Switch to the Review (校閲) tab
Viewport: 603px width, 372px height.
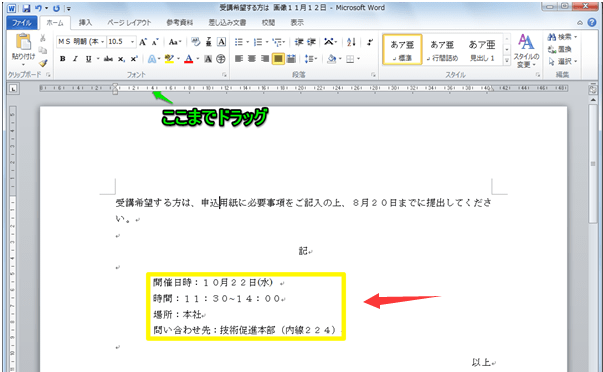coord(268,23)
